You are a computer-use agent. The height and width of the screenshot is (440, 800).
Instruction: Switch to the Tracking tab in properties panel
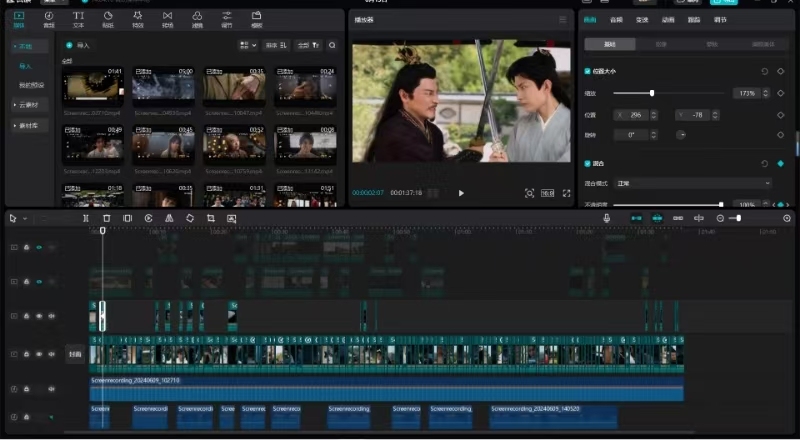(694, 20)
